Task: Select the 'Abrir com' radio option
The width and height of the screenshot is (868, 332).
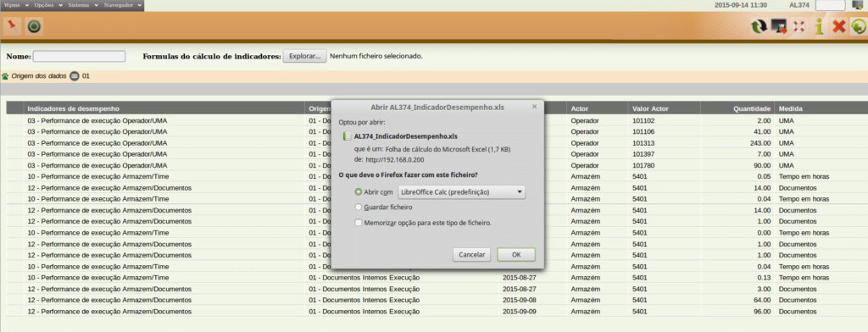Action: tap(359, 191)
